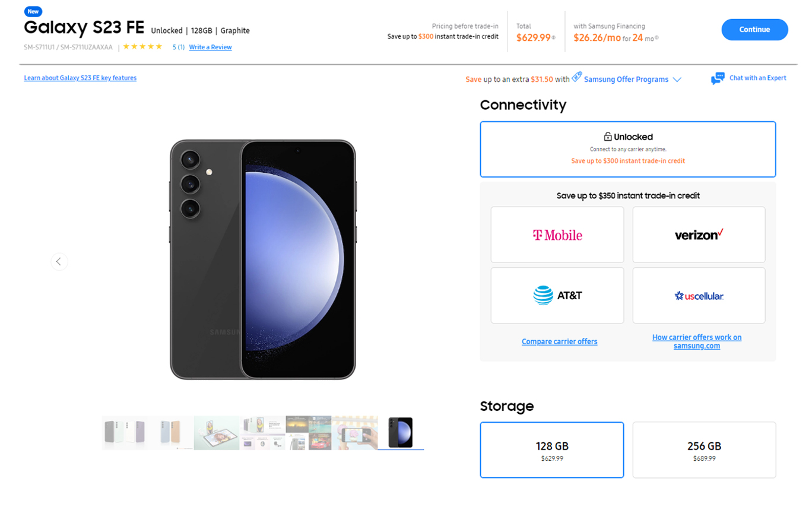Select the Unlocked connectivity option
Screen dimensions: 812x513
pos(628,149)
